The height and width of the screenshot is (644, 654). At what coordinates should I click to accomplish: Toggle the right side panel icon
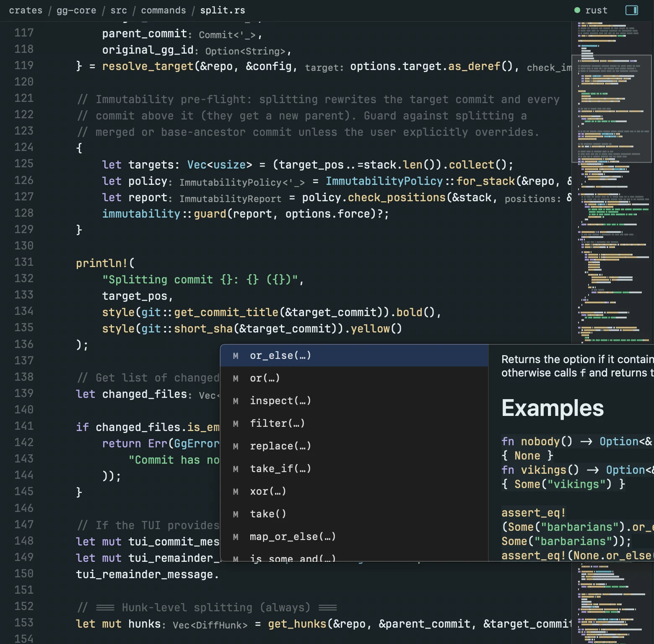(x=631, y=10)
